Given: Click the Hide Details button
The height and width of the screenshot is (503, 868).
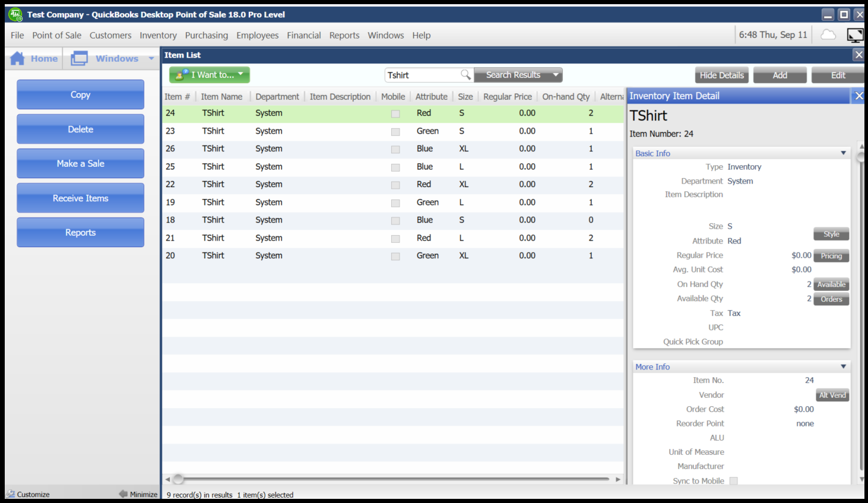Looking at the screenshot, I should click(721, 75).
